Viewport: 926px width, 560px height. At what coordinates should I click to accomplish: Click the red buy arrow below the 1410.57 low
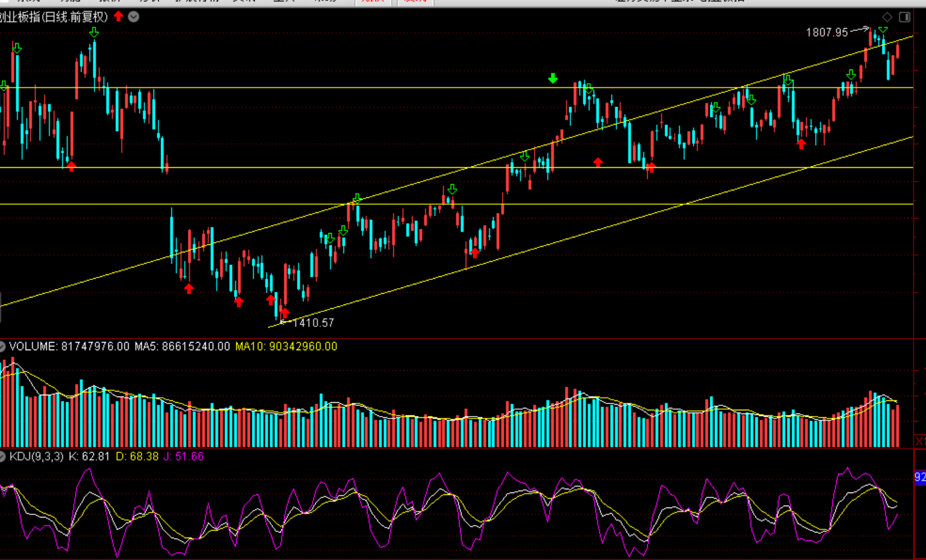285,312
